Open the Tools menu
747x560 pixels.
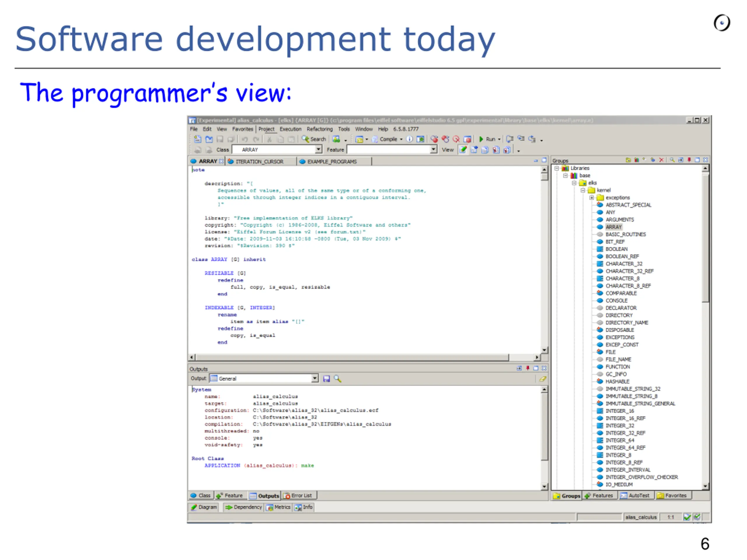pyautogui.click(x=344, y=129)
